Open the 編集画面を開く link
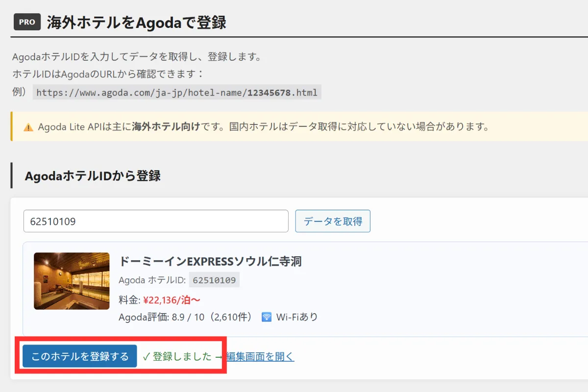Viewport: 588px width, 392px height. point(260,357)
